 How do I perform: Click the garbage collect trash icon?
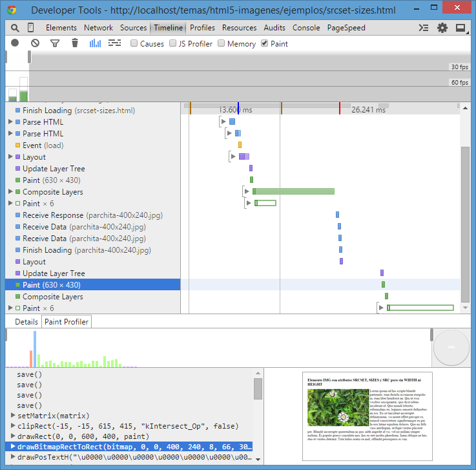point(75,43)
